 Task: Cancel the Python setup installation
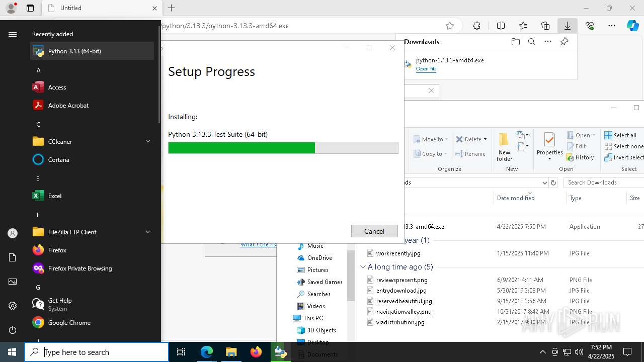pos(374,231)
